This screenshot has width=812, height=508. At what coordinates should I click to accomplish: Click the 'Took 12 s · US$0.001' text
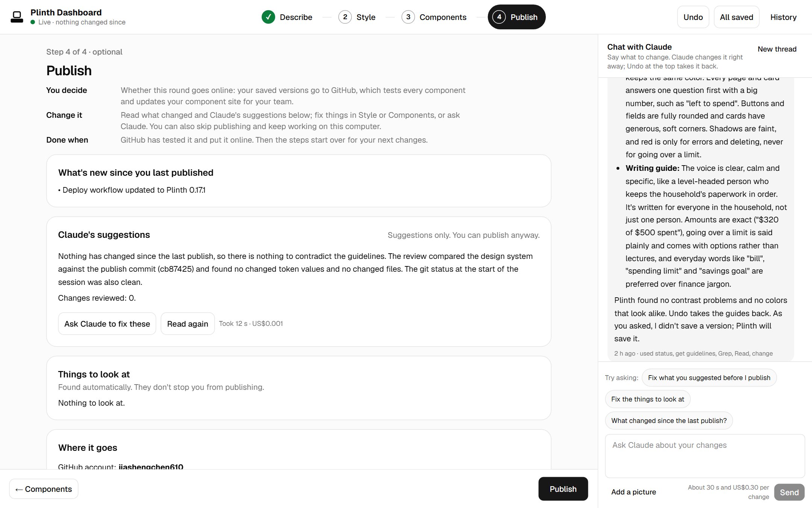(251, 324)
